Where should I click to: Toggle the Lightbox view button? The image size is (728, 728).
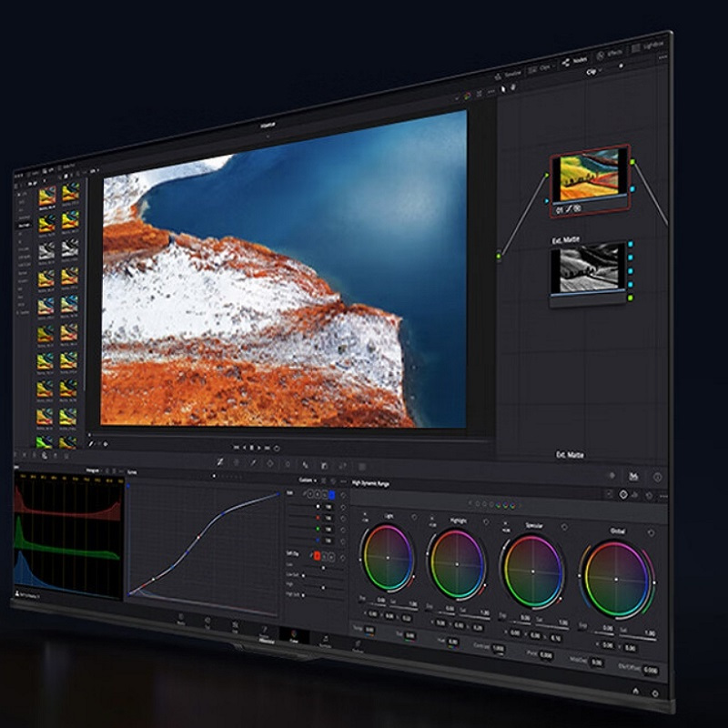[x=648, y=46]
